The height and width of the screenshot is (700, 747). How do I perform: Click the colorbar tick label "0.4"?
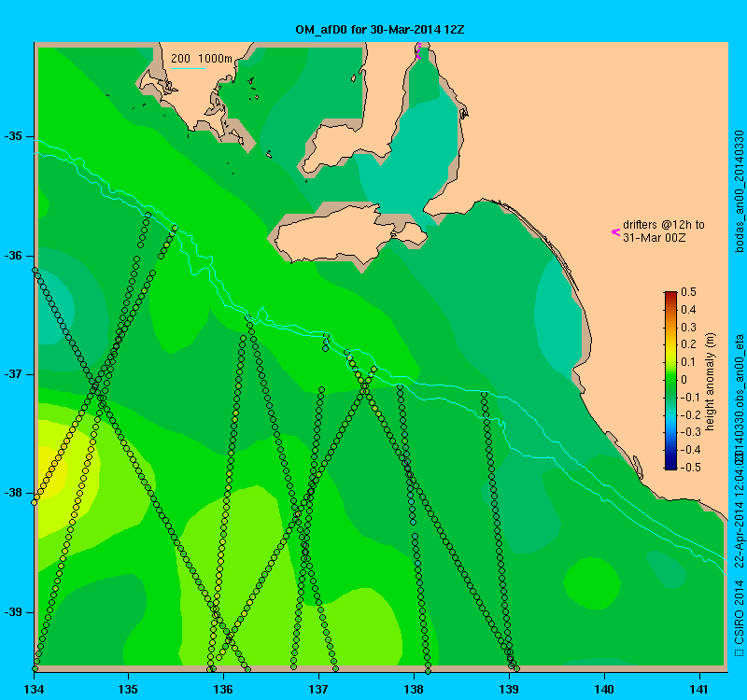[688, 310]
